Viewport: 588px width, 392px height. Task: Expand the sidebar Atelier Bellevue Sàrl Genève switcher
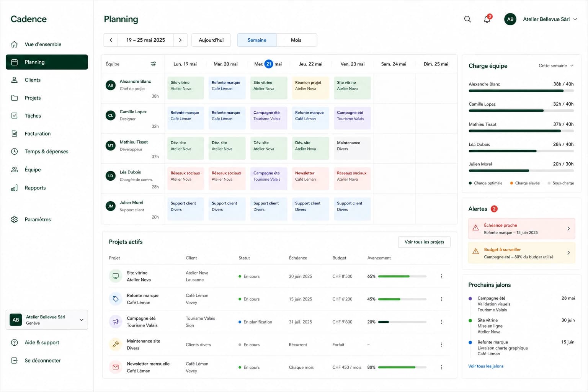tap(47, 320)
